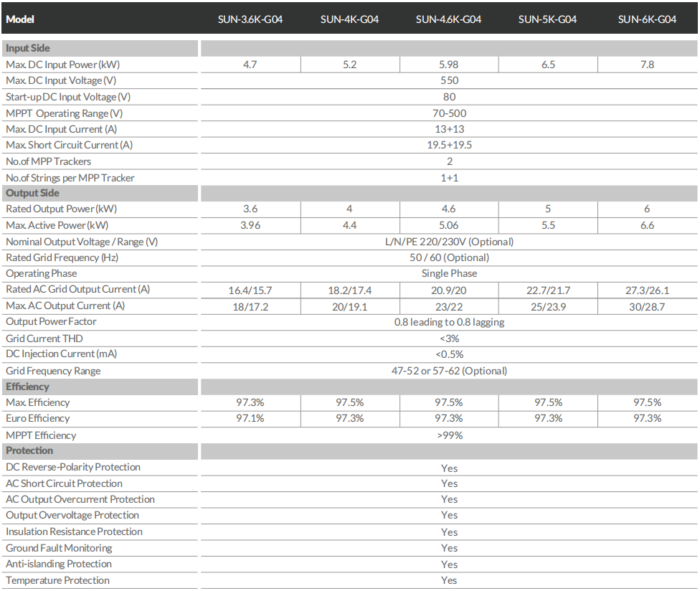Select Euro Efficiency 97.1% for SUN-3.6K-G04
Viewport: 700px width, 591px height.
pyautogui.click(x=250, y=418)
